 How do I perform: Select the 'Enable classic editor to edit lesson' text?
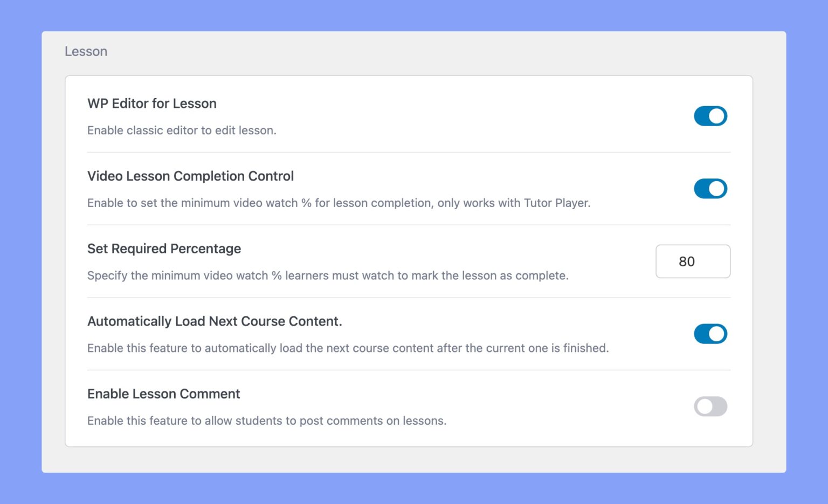[182, 130]
